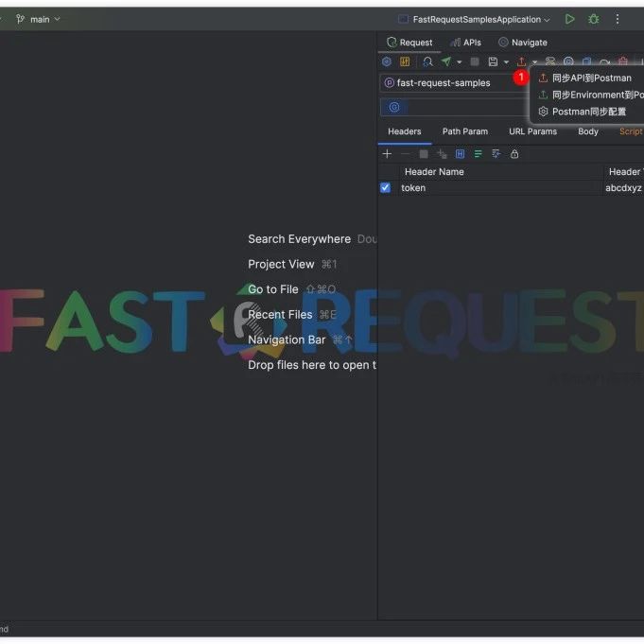Click the orange sync upload icon
Screen dimensions: 644x644
click(x=521, y=62)
